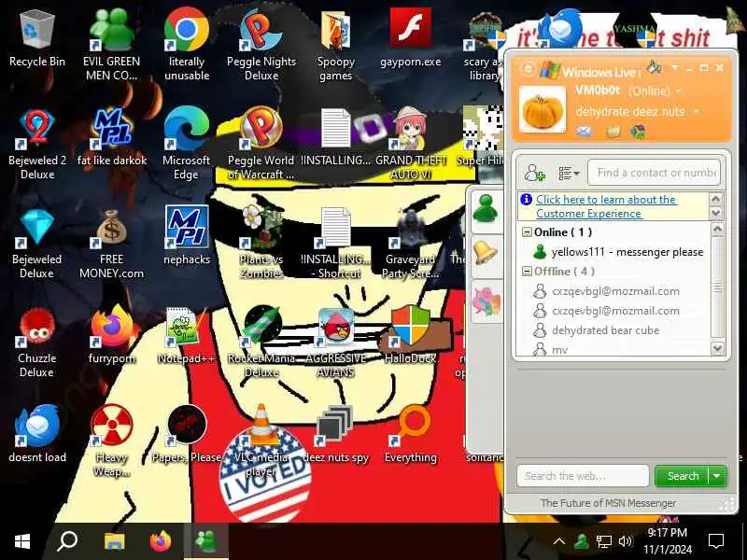Open File Explorer from the taskbar
This screenshot has height=560, width=747.
click(x=114, y=541)
